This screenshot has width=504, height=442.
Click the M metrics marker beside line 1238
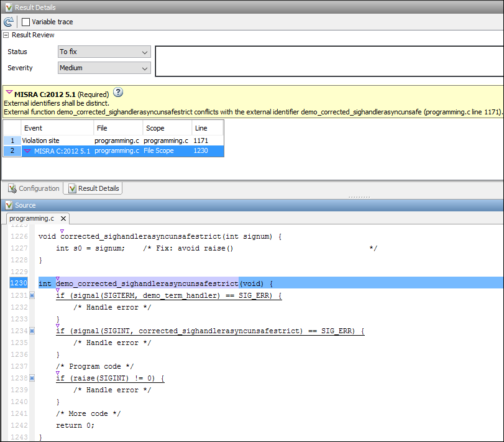click(31, 378)
